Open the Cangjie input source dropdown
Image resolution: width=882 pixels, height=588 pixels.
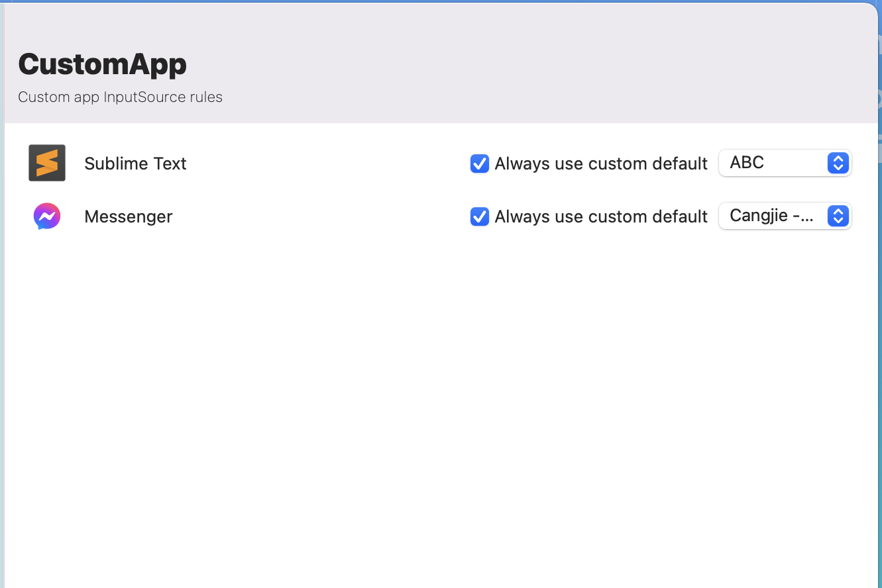(785, 217)
